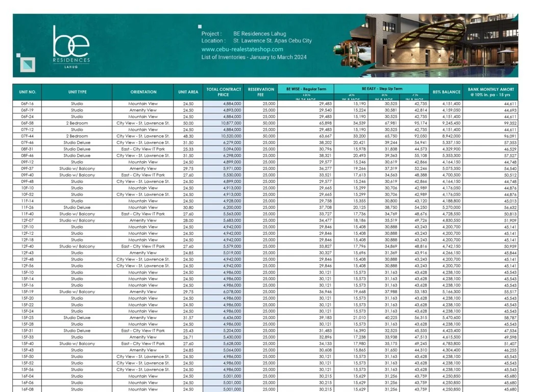Select the "85% BALANCE" column header

coord(446,92)
